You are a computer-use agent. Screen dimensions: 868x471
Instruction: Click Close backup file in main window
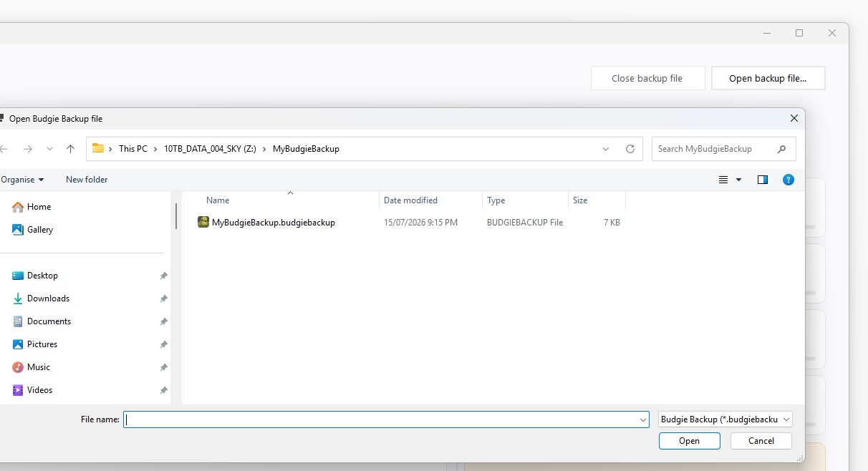(x=647, y=78)
